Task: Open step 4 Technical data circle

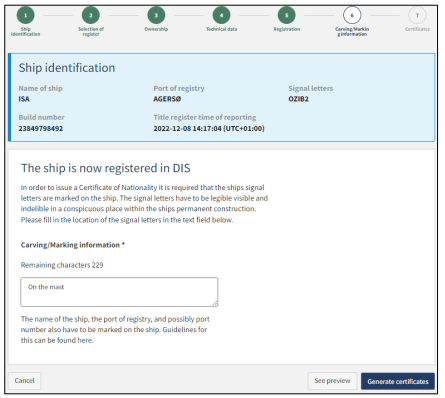Action: [221, 15]
